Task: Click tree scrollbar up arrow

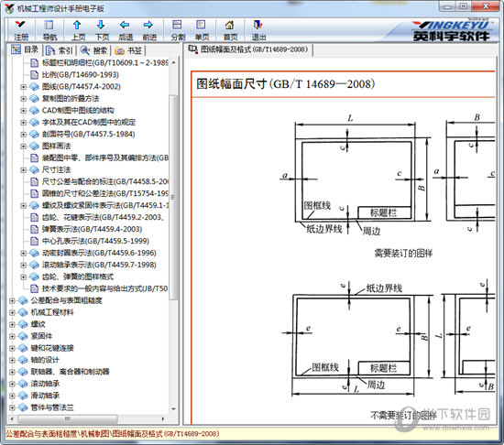Action: pyautogui.click(x=173, y=62)
